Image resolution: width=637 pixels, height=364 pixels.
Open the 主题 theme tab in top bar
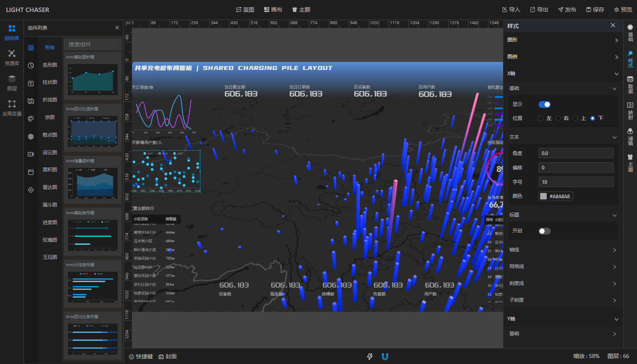click(301, 10)
